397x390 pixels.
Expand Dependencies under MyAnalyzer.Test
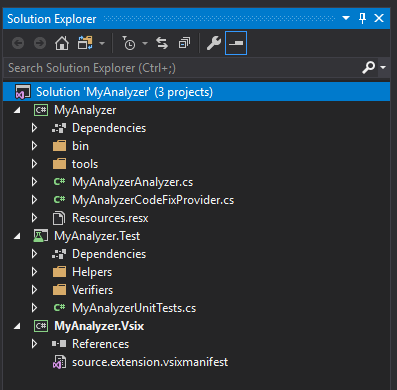click(x=34, y=254)
